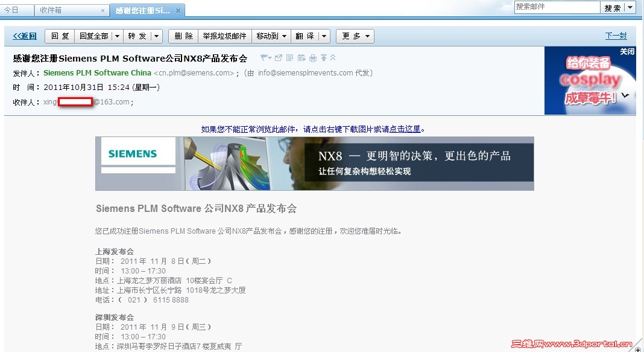Screen dimensions: 644x352
Task: Click the 搜索邮件 search field
Action: click(x=557, y=7)
